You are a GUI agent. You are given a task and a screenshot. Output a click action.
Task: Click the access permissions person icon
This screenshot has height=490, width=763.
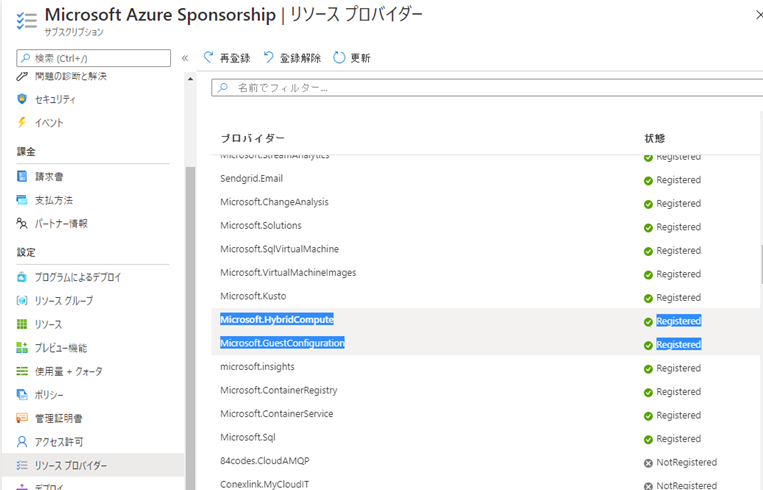point(22,442)
